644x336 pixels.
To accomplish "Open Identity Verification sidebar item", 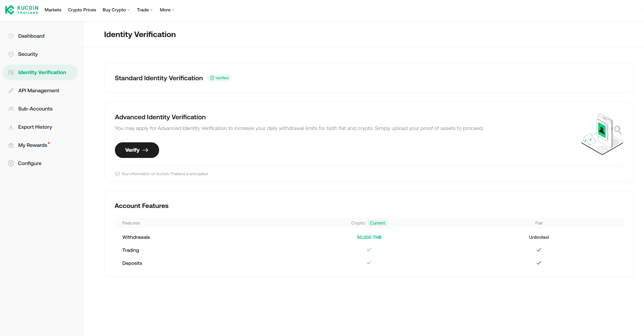I will tap(42, 72).
